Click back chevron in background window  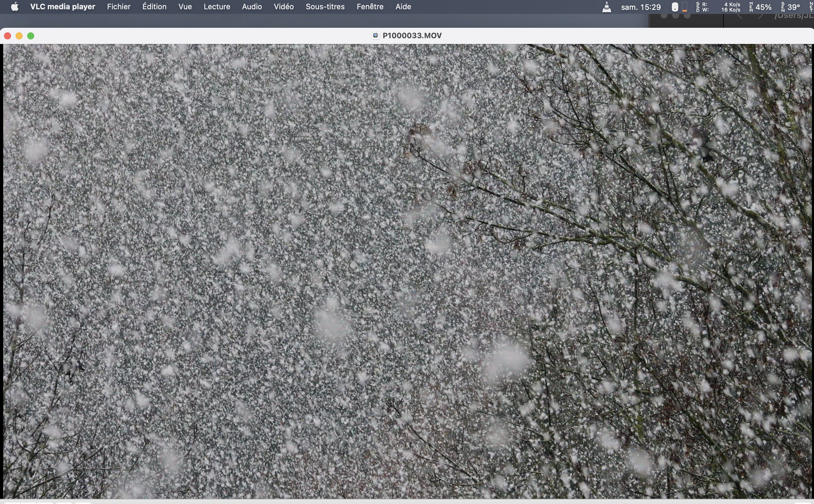click(x=739, y=16)
